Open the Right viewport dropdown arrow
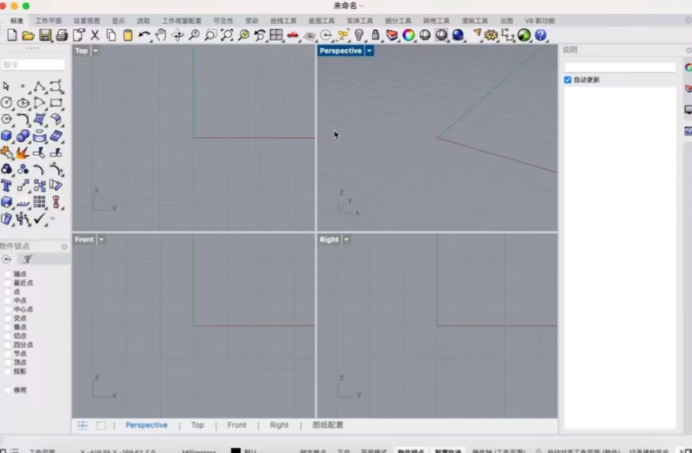Viewport: 692px width, 453px height. [347, 240]
